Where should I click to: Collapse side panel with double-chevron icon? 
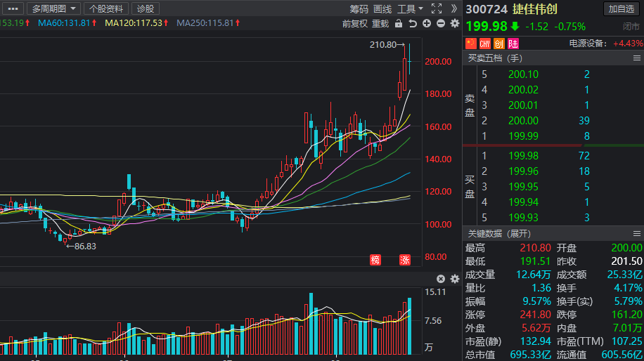pyautogui.click(x=453, y=8)
